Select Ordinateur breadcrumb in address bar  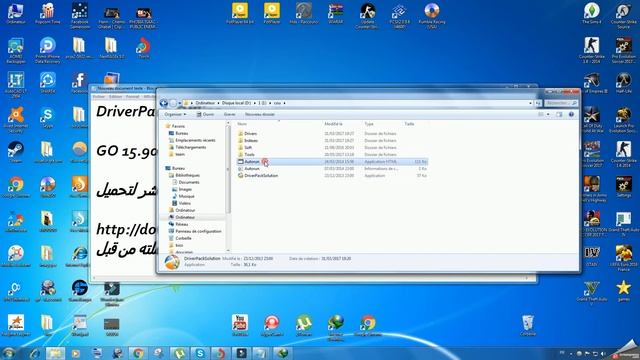click(205, 103)
